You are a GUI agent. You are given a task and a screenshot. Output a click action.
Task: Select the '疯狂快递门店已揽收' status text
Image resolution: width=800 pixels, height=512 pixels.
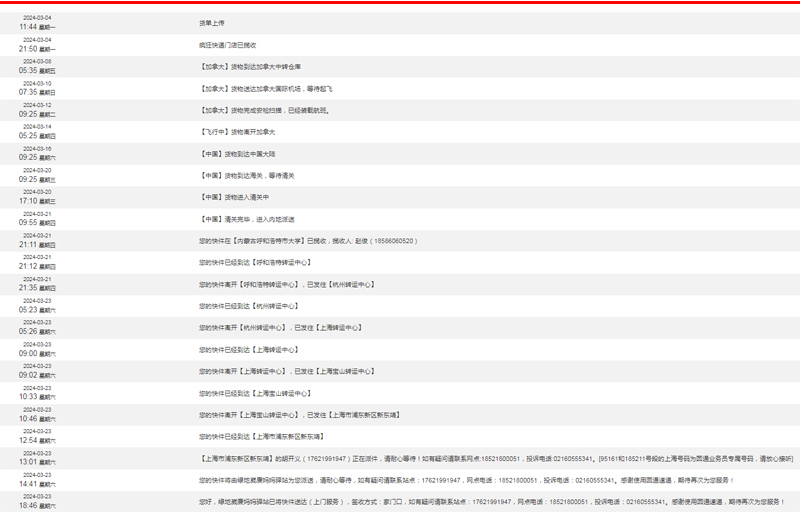tap(228, 45)
